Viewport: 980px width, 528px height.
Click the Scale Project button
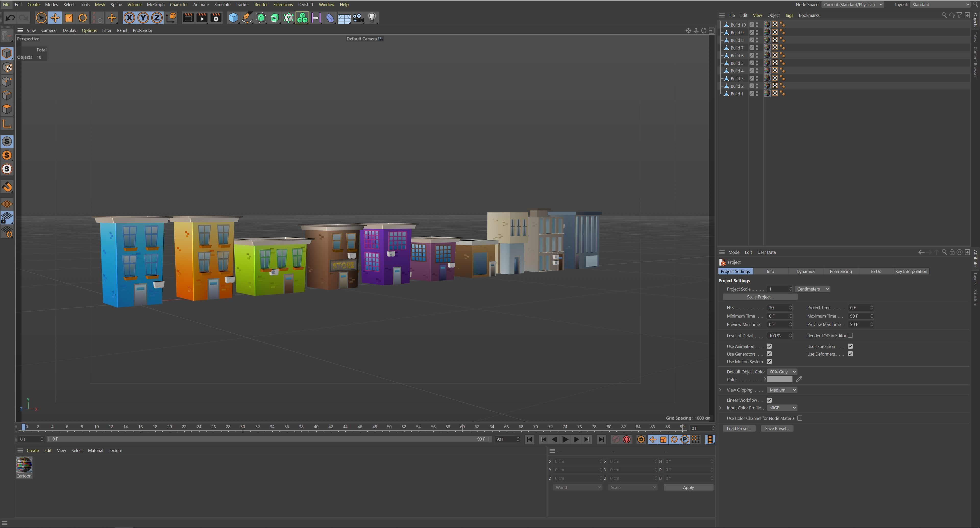(x=760, y=297)
